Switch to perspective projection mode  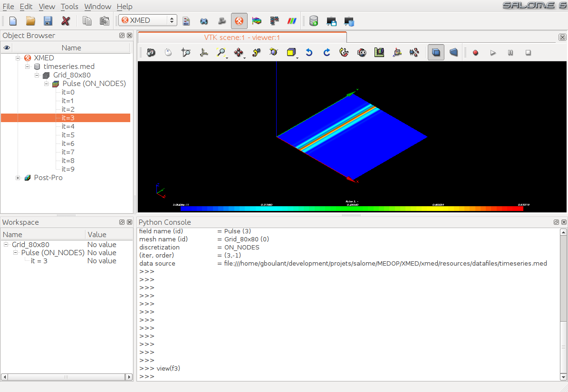pyautogui.click(x=453, y=52)
